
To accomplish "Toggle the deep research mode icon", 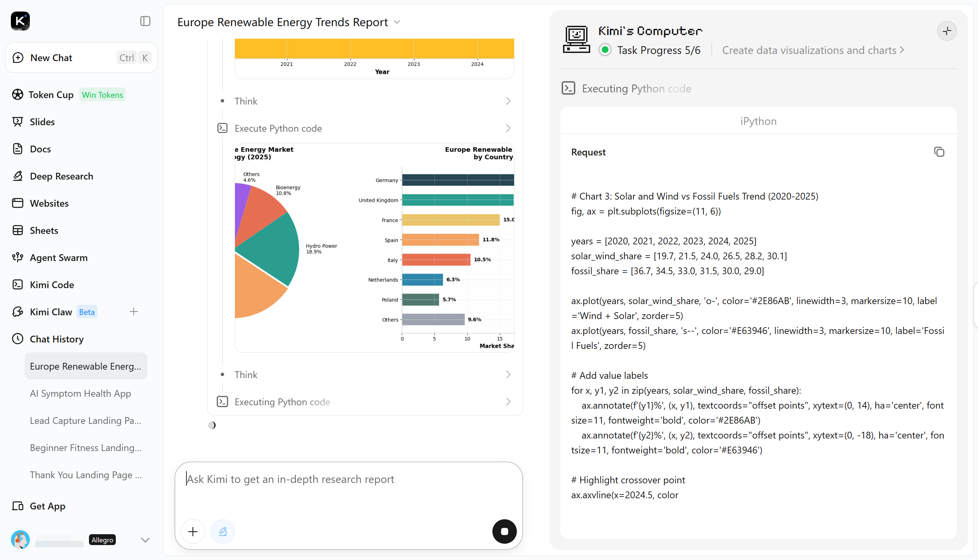I will pyautogui.click(x=223, y=531).
